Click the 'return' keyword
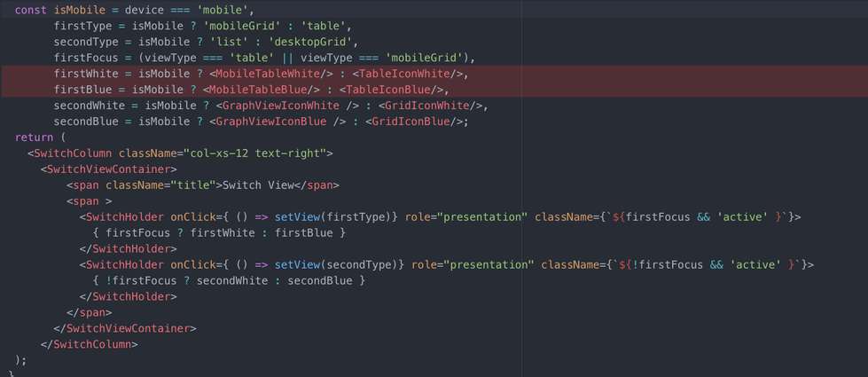The width and height of the screenshot is (868, 377). tap(35, 137)
